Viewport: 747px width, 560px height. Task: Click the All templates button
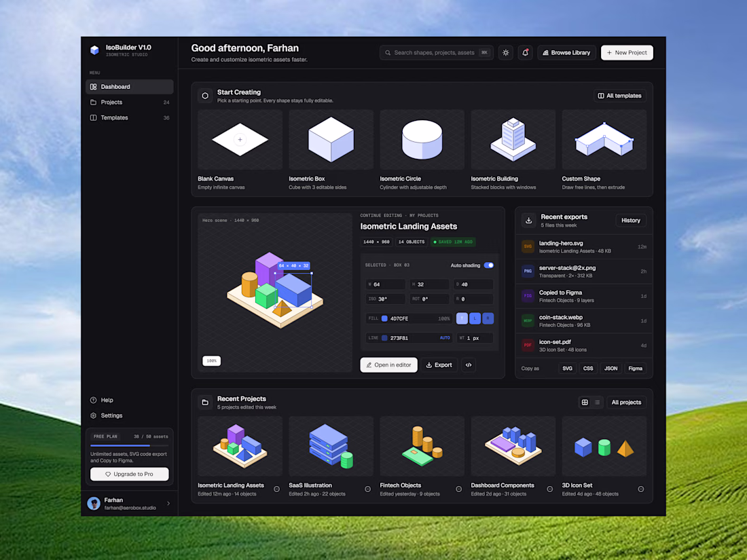point(620,96)
